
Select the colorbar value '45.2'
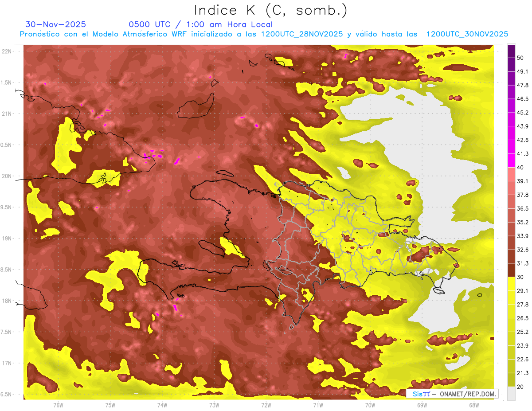[523, 113]
